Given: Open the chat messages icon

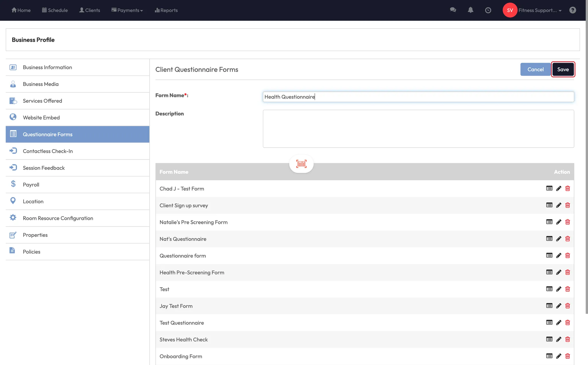Looking at the screenshot, I should coord(453,10).
